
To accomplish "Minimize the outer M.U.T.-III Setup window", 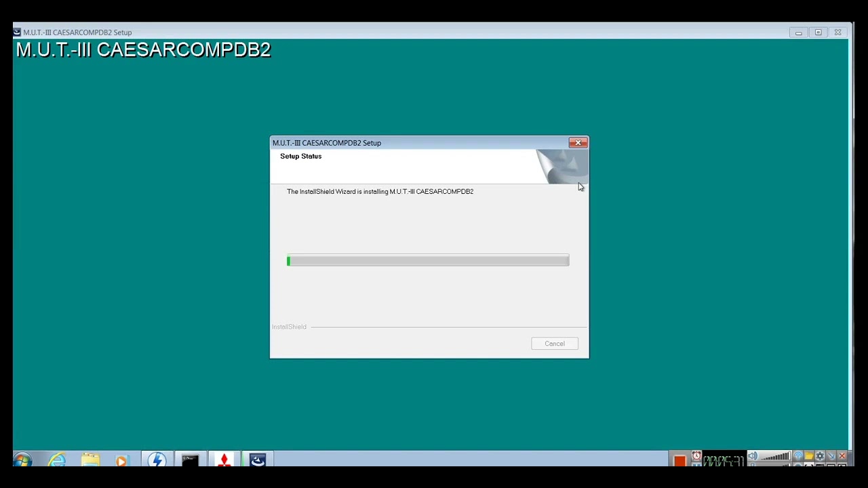I will pos(798,33).
